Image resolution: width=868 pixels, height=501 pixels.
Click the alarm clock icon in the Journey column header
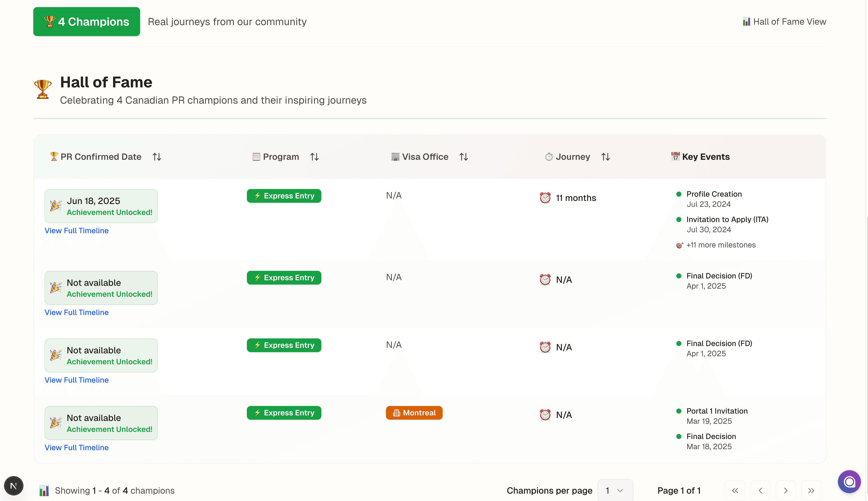point(549,157)
